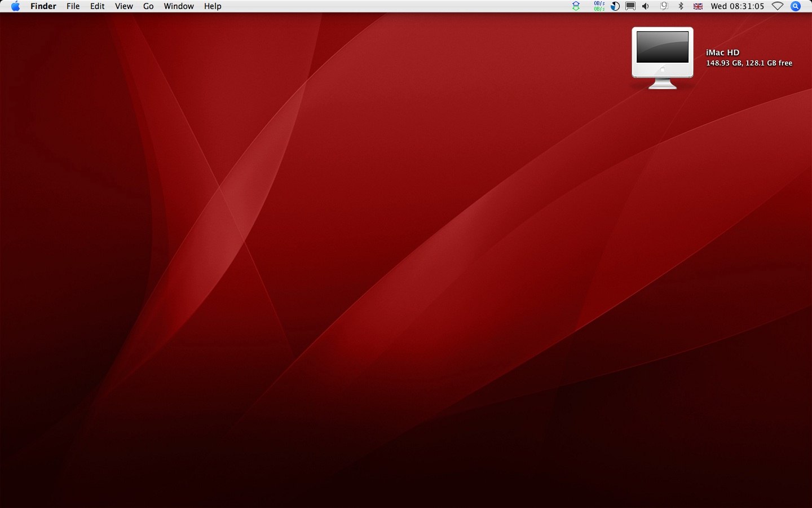
Task: Click the network up/down arrows icon
Action: point(576,6)
